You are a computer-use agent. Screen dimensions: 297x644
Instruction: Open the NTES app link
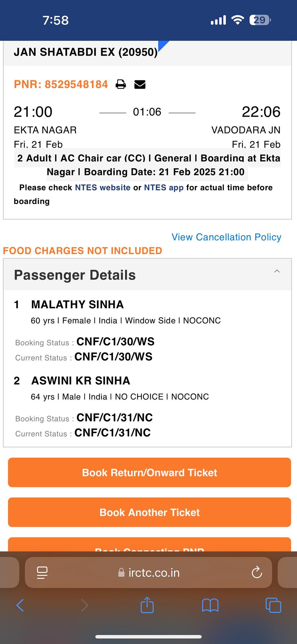[164, 187]
